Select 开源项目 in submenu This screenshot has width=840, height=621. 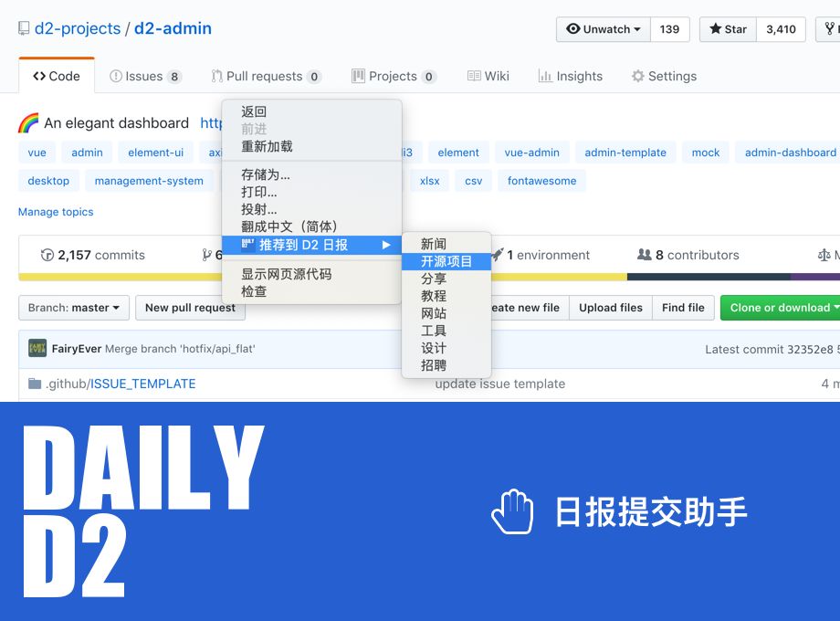[446, 261]
